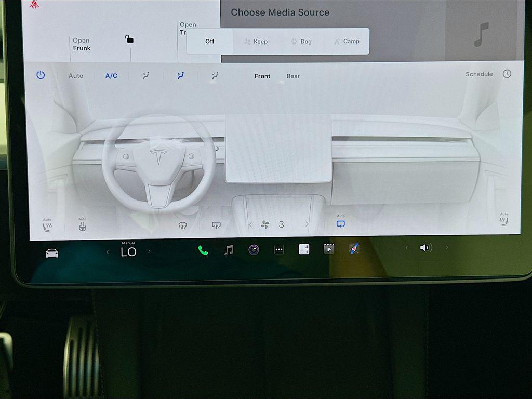Toggle the air recirculation button
Viewport: 532px width, 399px height.
click(x=340, y=224)
